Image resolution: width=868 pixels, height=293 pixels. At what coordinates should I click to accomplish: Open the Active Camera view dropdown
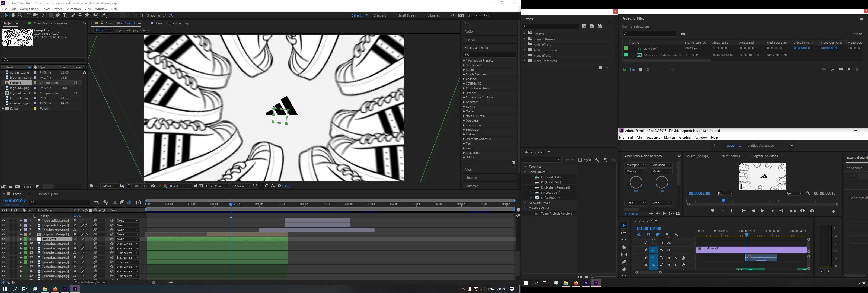(x=218, y=186)
